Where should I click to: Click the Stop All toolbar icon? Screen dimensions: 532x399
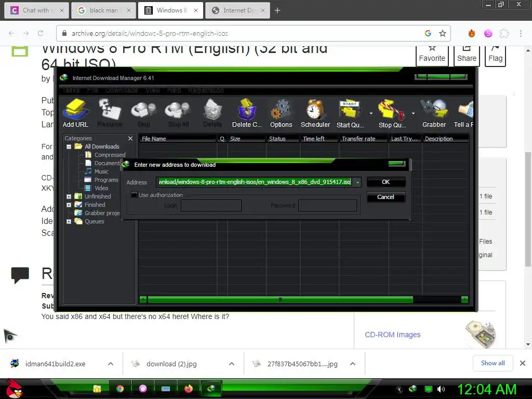178,113
